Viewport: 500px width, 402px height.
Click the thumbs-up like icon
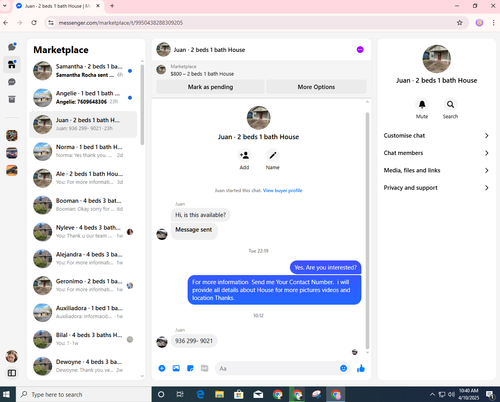361,368
